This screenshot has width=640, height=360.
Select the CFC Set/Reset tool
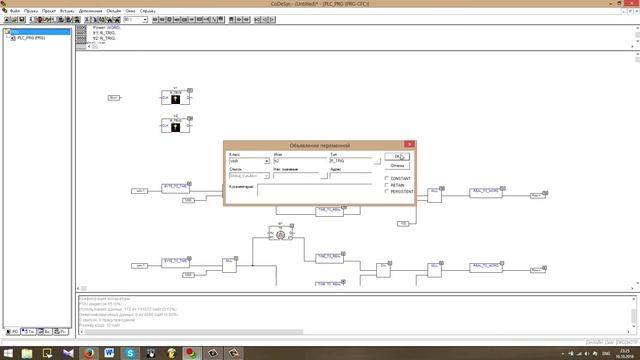(214, 20)
